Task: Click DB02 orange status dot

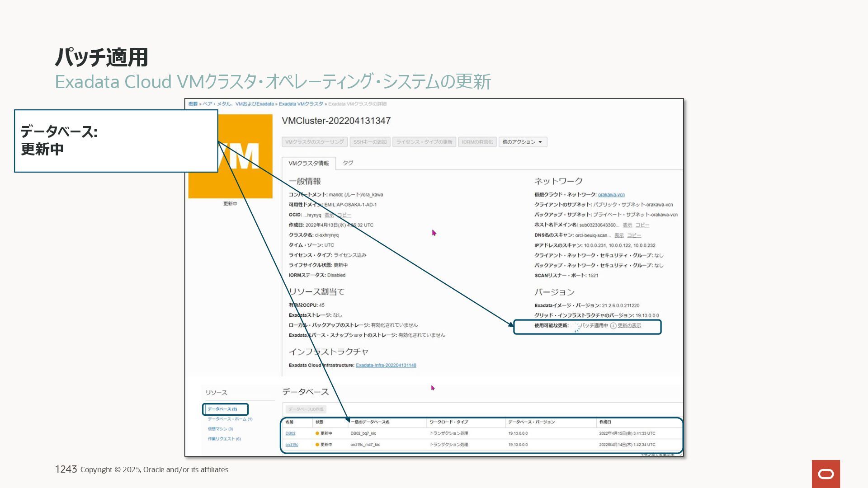Action: pyautogui.click(x=317, y=433)
